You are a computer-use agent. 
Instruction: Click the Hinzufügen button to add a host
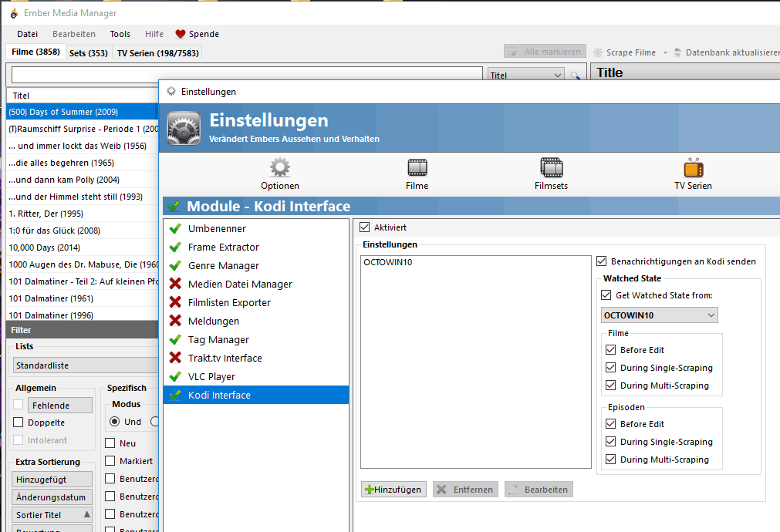[x=393, y=490]
